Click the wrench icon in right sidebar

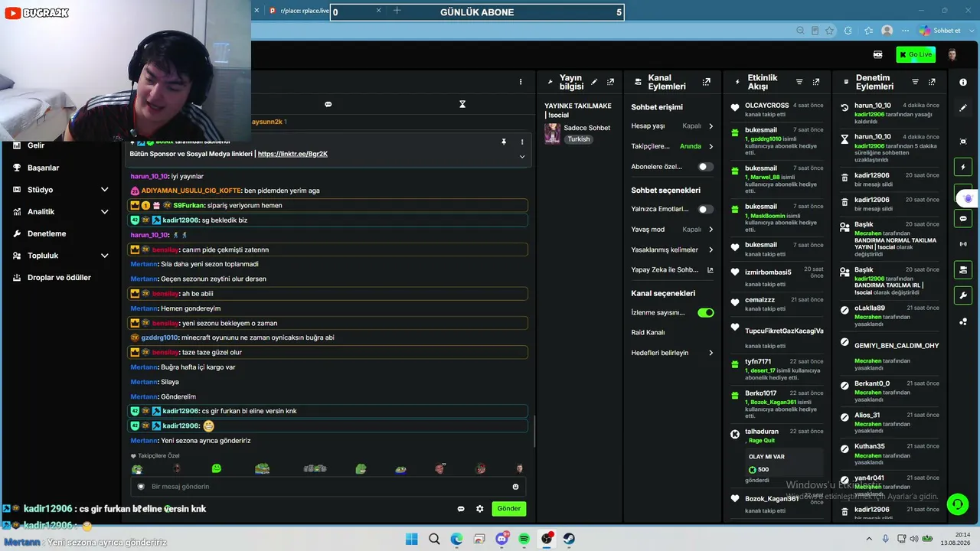pos(963,295)
